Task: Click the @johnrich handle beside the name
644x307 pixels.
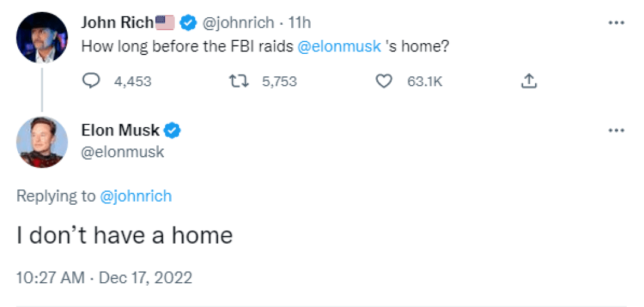Action: [239, 23]
